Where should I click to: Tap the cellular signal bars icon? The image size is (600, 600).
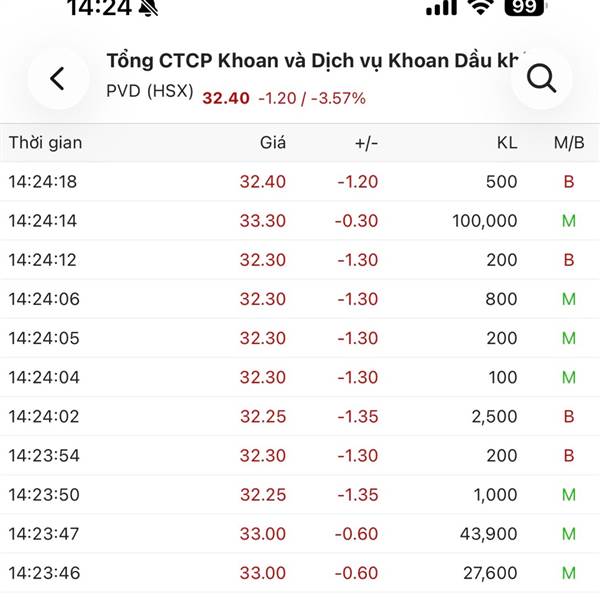440,8
